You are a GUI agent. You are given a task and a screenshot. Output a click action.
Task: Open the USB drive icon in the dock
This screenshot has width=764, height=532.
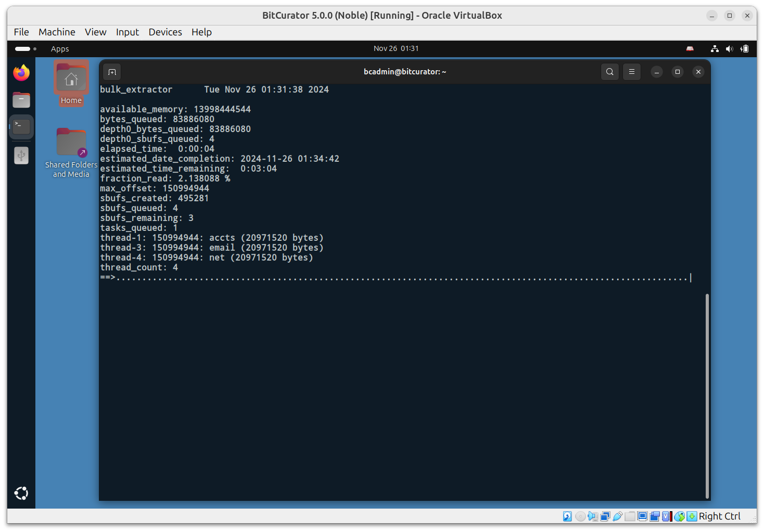coord(21,155)
